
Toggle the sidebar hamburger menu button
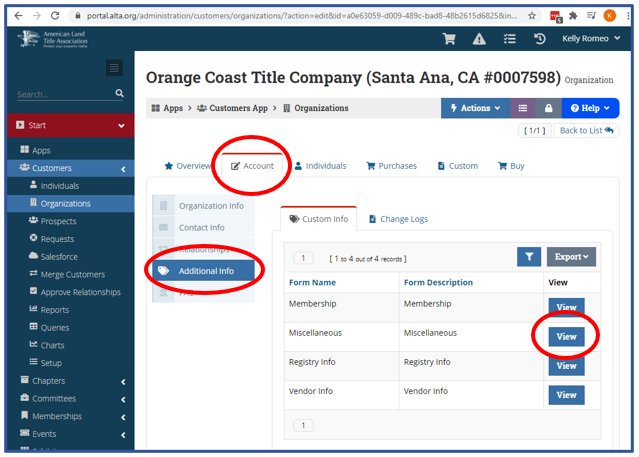point(114,68)
